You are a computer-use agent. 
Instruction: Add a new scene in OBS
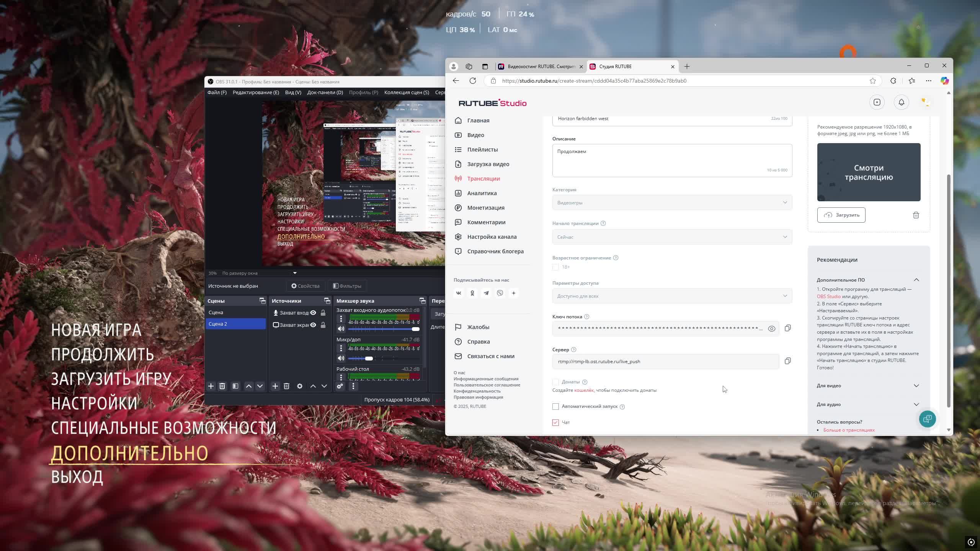[211, 386]
